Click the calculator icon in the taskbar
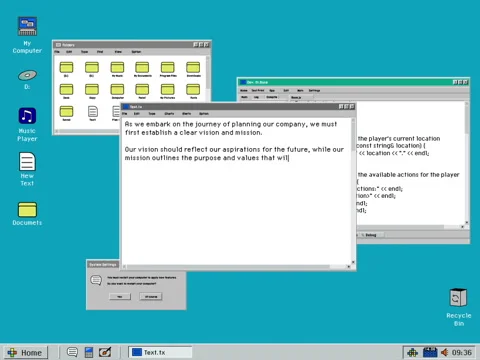480x360 pixels. [89, 352]
